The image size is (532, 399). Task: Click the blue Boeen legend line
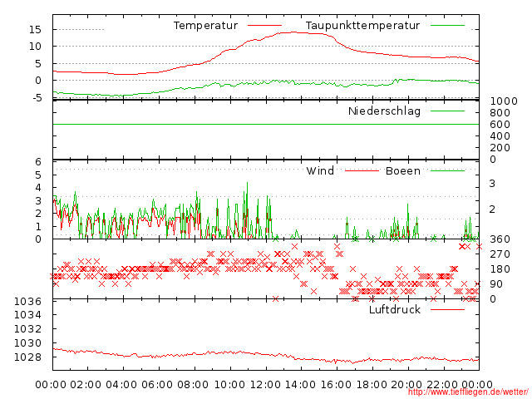(x=448, y=171)
